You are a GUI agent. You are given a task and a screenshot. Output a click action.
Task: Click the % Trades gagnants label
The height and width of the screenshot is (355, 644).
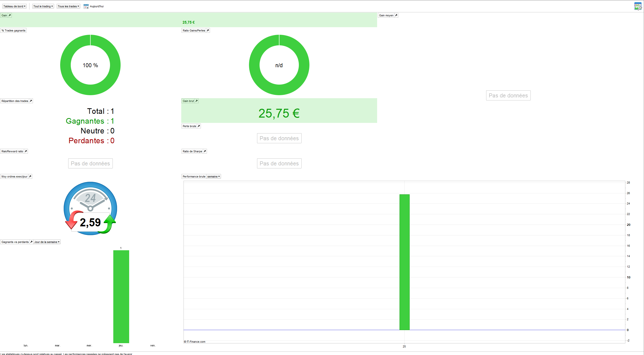tap(13, 30)
